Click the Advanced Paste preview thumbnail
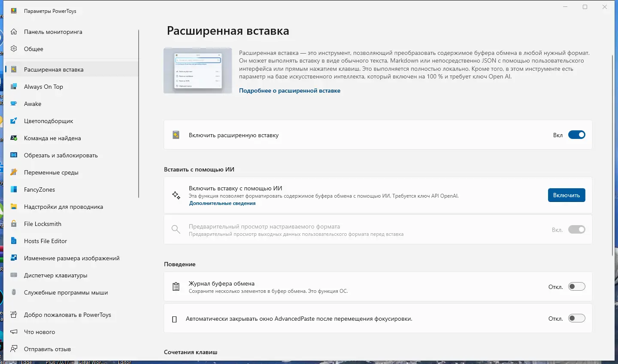 pyautogui.click(x=198, y=71)
